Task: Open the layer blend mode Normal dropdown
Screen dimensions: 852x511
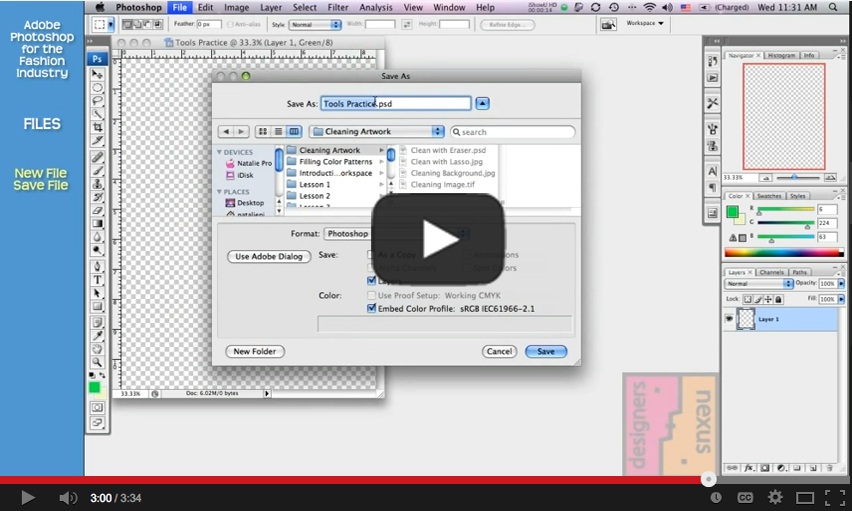Action: [x=759, y=284]
